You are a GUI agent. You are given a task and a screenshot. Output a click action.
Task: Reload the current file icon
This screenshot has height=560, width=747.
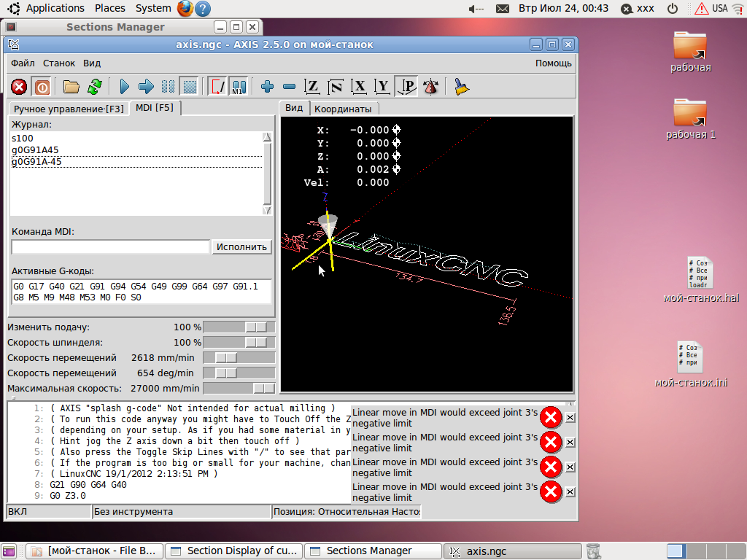point(95,87)
